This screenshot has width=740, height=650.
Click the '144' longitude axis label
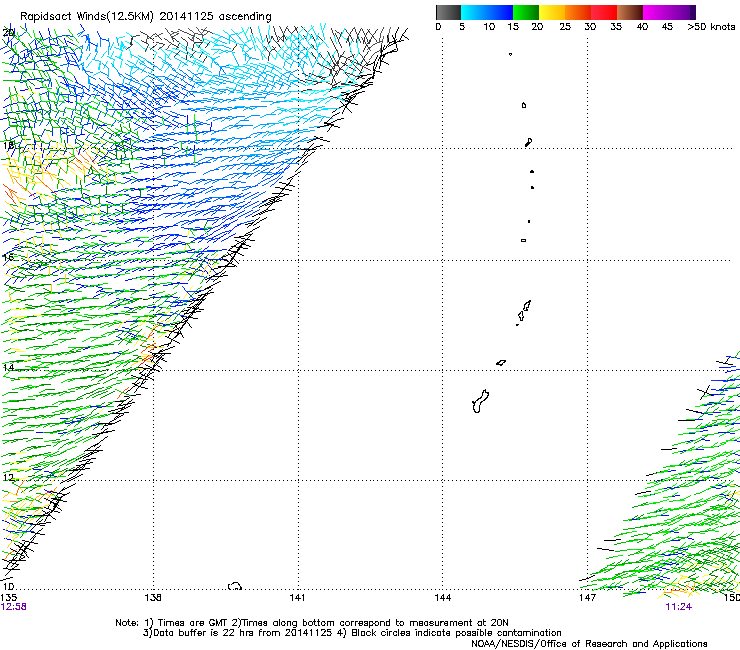442,598
